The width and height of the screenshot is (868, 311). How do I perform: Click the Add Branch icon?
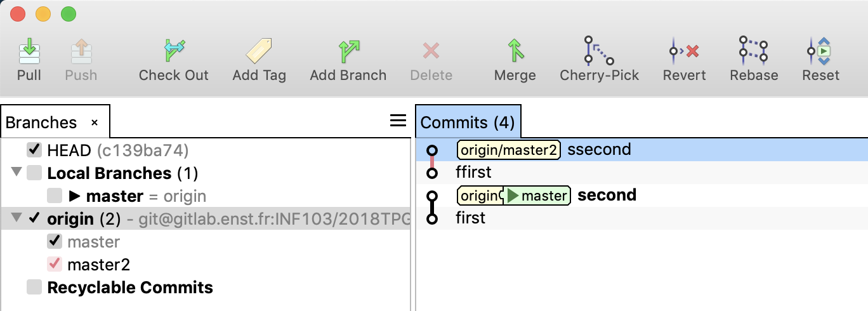point(348,51)
